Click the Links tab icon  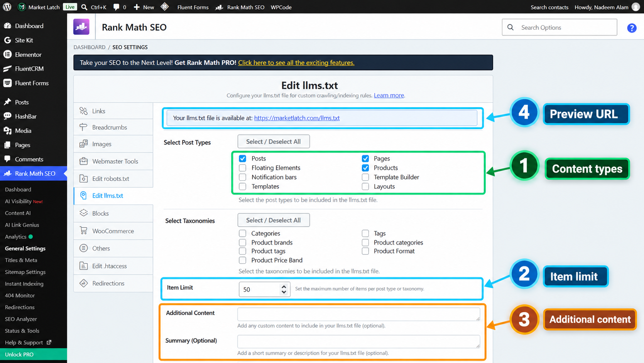[x=83, y=111]
